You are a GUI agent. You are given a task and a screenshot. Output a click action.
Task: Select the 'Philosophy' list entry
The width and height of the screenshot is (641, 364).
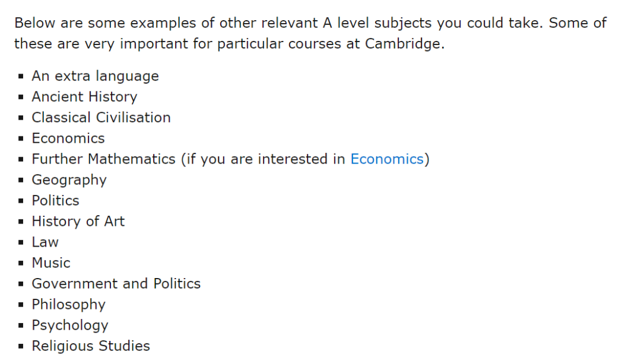click(69, 305)
